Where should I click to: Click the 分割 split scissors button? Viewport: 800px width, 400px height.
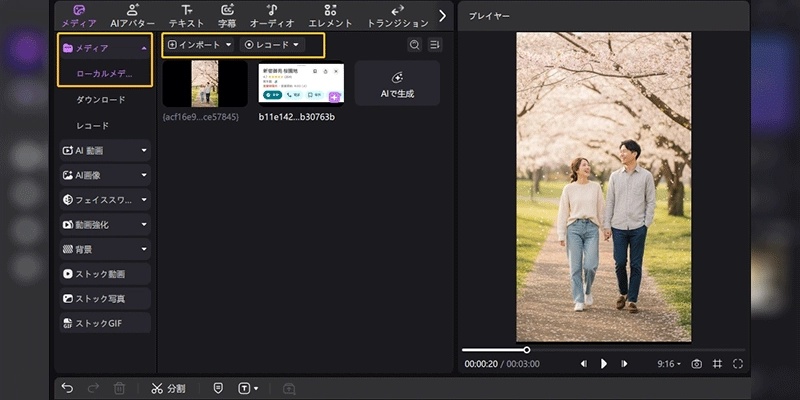pos(168,388)
